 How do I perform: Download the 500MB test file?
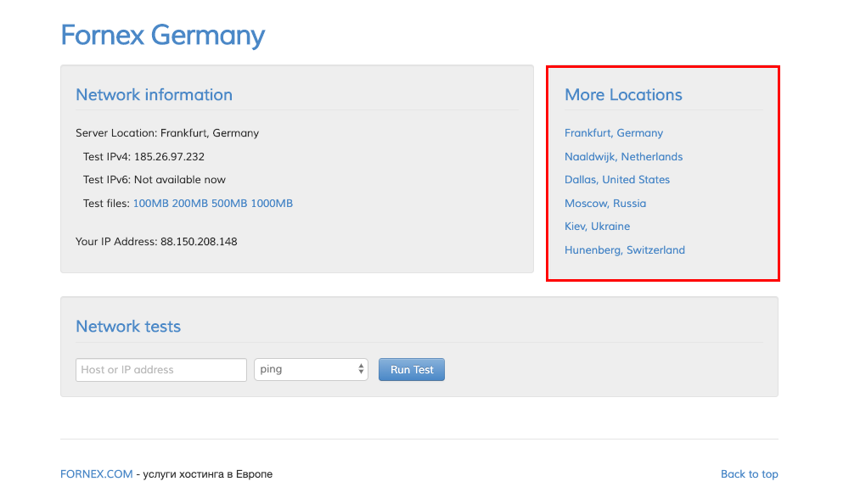[229, 204]
